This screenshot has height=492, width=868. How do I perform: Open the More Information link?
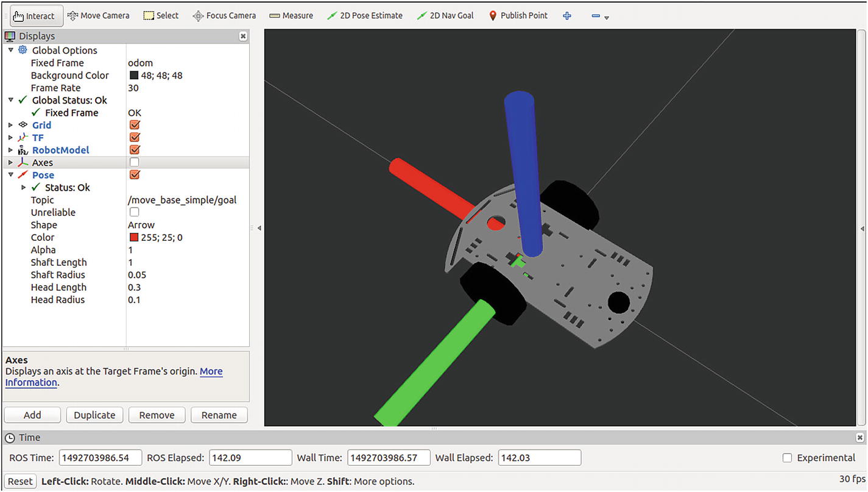(x=211, y=371)
